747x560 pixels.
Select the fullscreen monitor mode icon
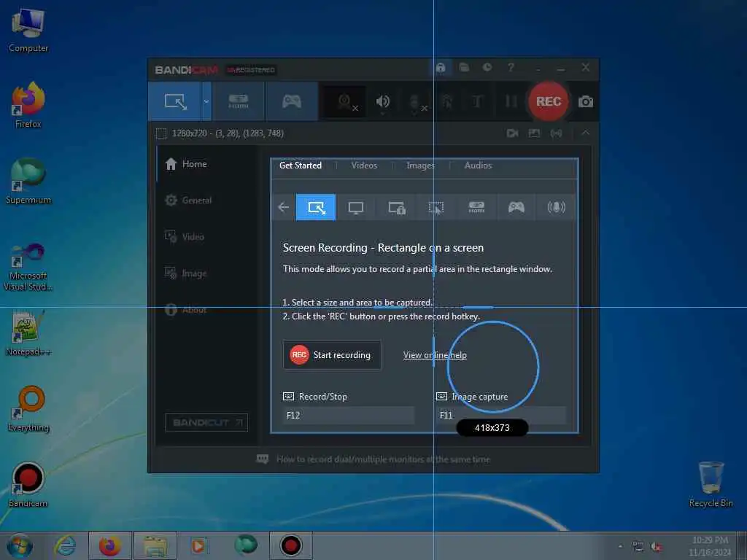click(x=356, y=207)
